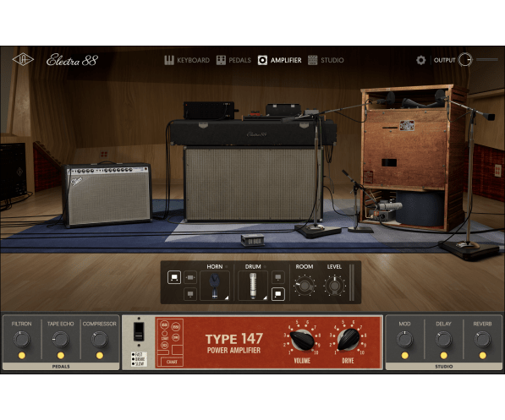Flip the Fast/Brake/Slow rotor speed switch
Screen dimensions: 505x420
click(x=139, y=332)
